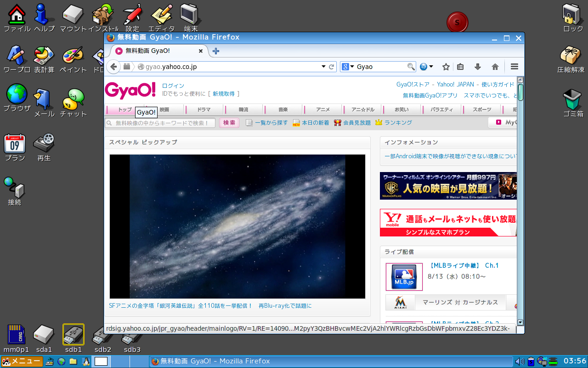Switch to the 音楽 category tab
Screen dimensions: 588x368
pos(283,109)
